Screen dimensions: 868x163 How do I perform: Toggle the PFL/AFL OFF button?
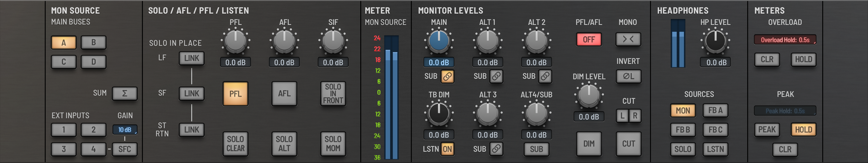coord(589,39)
